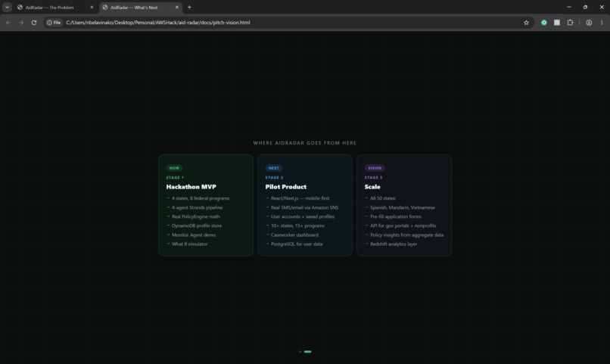The image size is (610, 364).
Task: Click the VISION badge on Stage 3 card
Action: (375, 168)
